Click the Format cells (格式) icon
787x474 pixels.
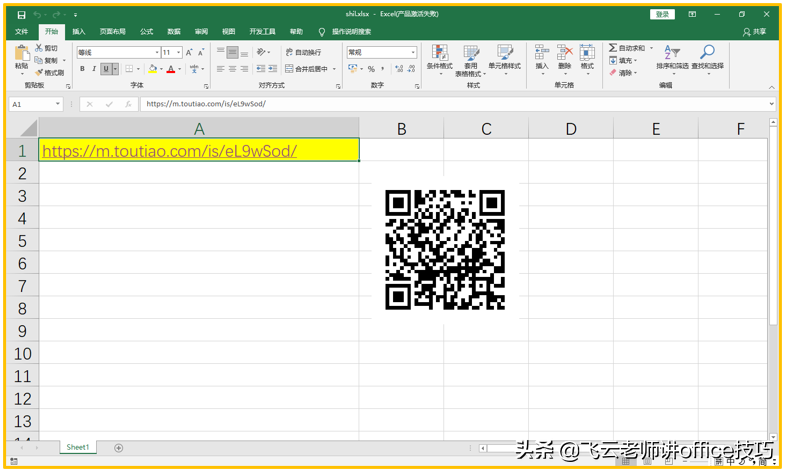pyautogui.click(x=587, y=53)
